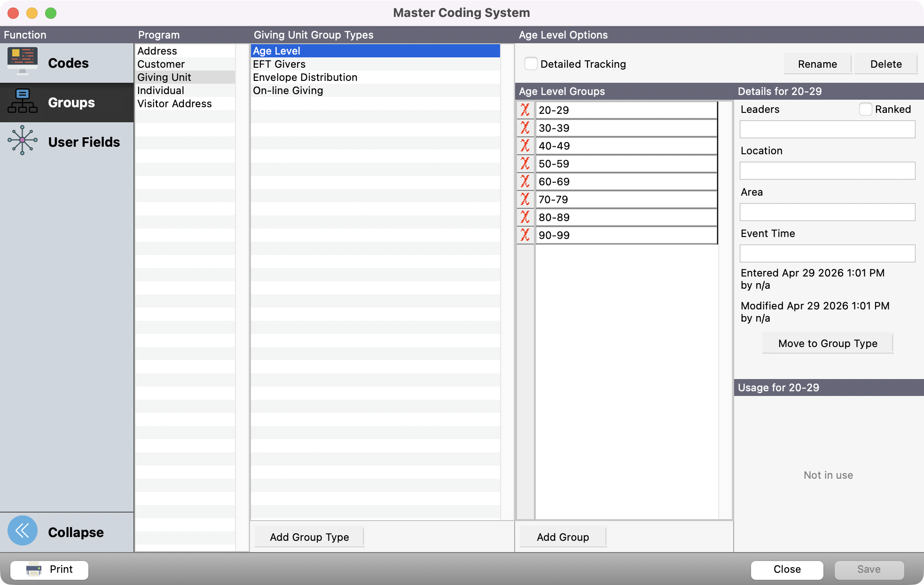The height and width of the screenshot is (585, 924).
Task: Select the Envelope Distribution group type
Action: pos(376,77)
